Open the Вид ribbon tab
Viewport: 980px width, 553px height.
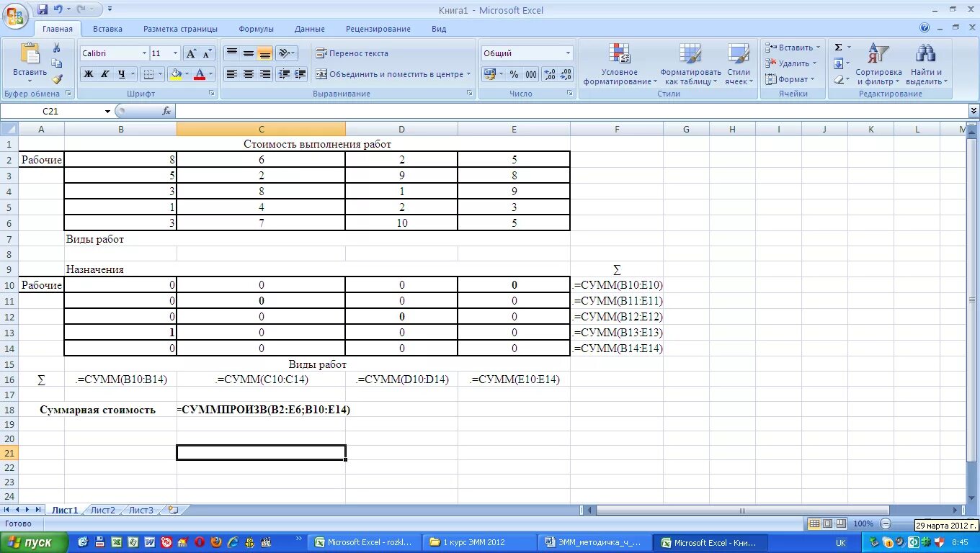(439, 29)
